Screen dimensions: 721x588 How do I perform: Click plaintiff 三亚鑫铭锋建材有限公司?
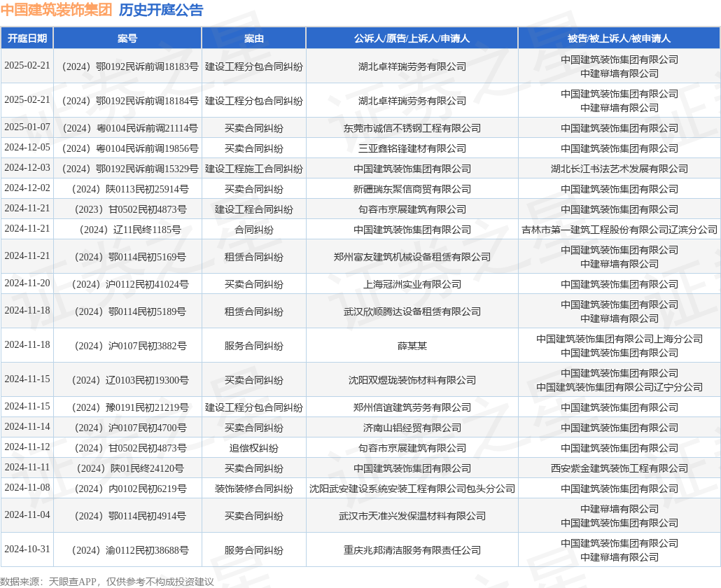412,148
